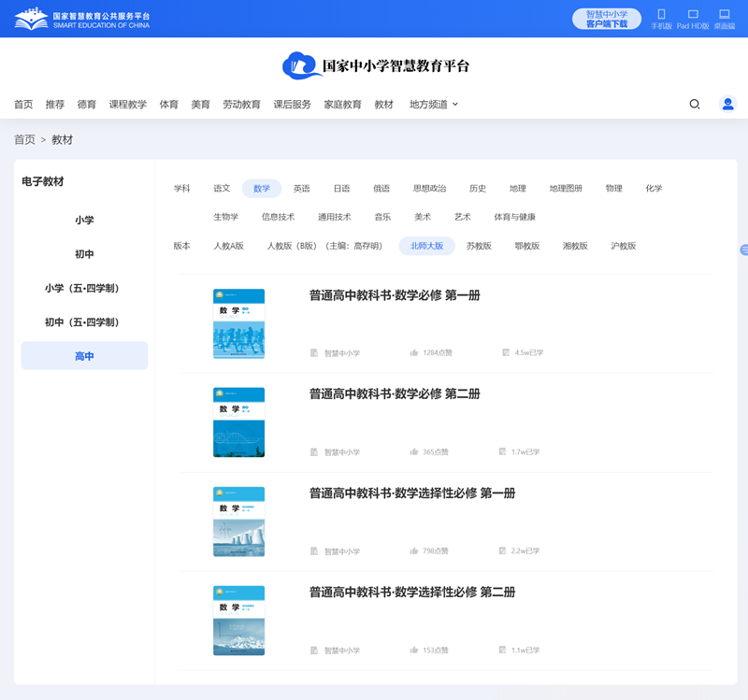Select the 北师大版 edition option

pos(427,246)
